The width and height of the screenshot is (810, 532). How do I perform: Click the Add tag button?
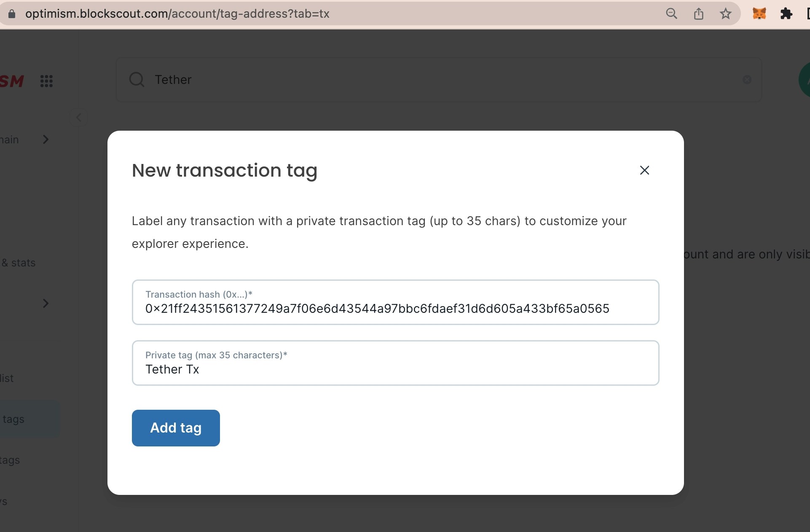point(176,428)
